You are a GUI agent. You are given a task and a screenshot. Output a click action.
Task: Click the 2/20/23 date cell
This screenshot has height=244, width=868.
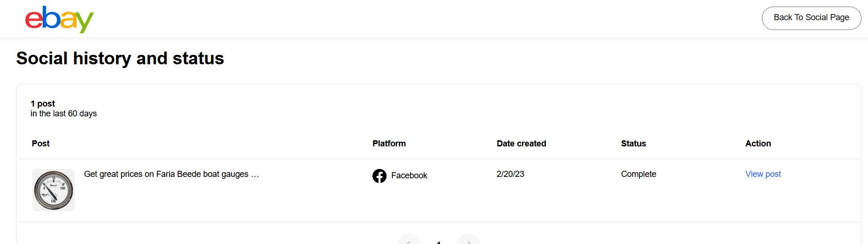coord(510,174)
